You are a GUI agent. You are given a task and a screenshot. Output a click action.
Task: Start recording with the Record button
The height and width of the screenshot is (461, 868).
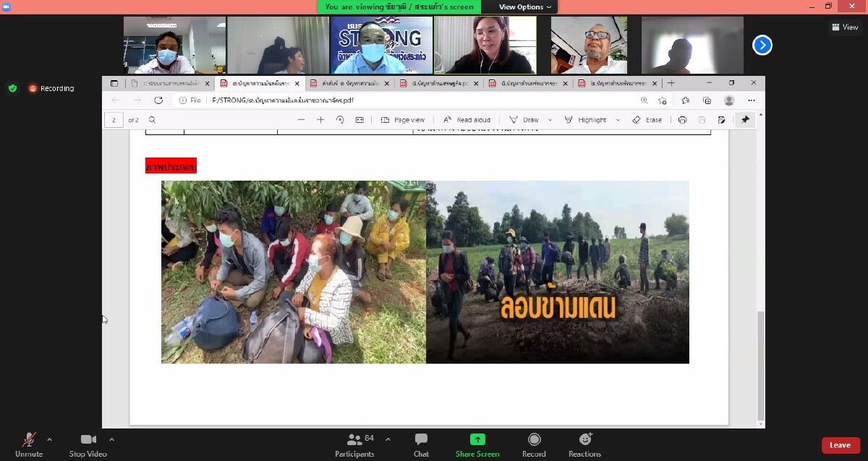[534, 444]
